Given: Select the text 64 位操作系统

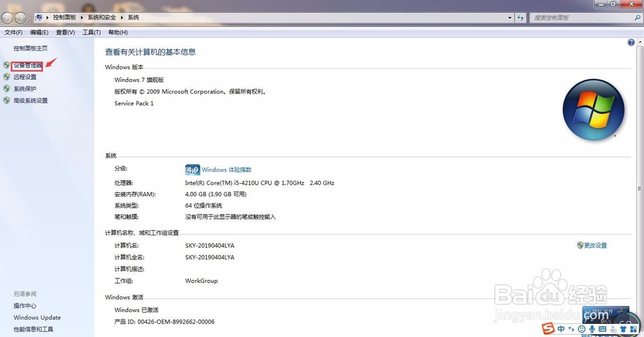Looking at the screenshot, I should pos(204,205).
